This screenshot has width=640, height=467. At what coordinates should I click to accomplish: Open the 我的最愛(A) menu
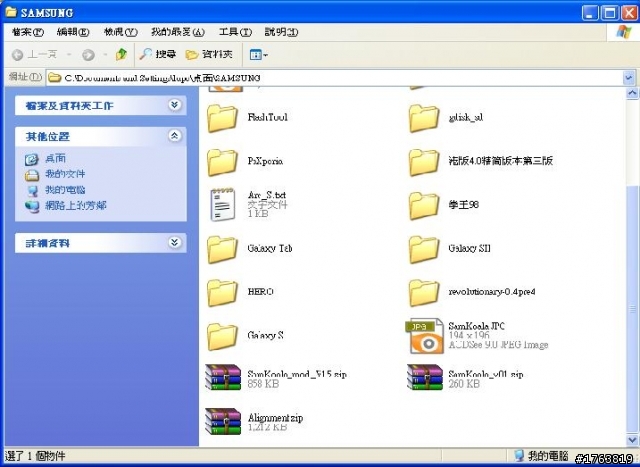pos(178,32)
